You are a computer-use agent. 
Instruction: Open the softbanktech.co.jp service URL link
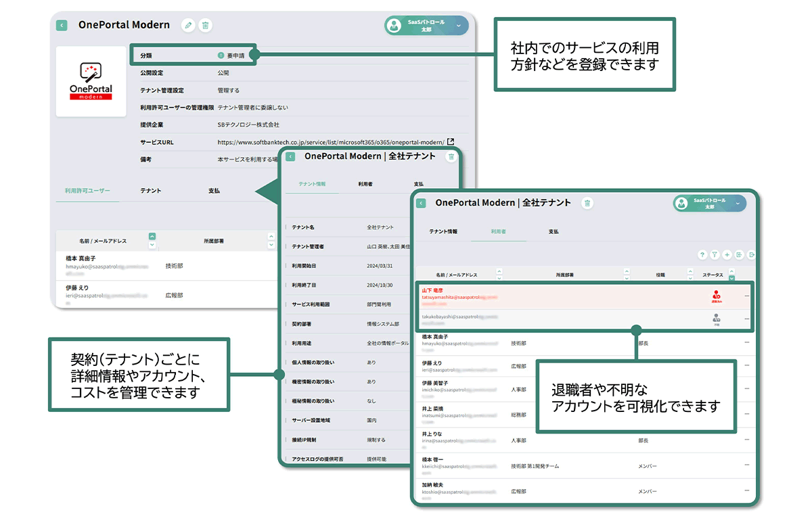(x=331, y=142)
